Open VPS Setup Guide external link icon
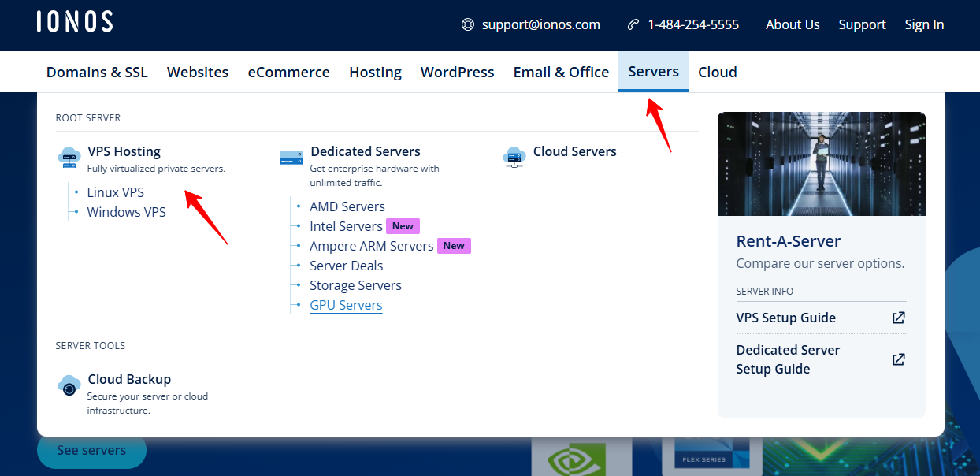Image resolution: width=980 pixels, height=476 pixels. [x=898, y=318]
